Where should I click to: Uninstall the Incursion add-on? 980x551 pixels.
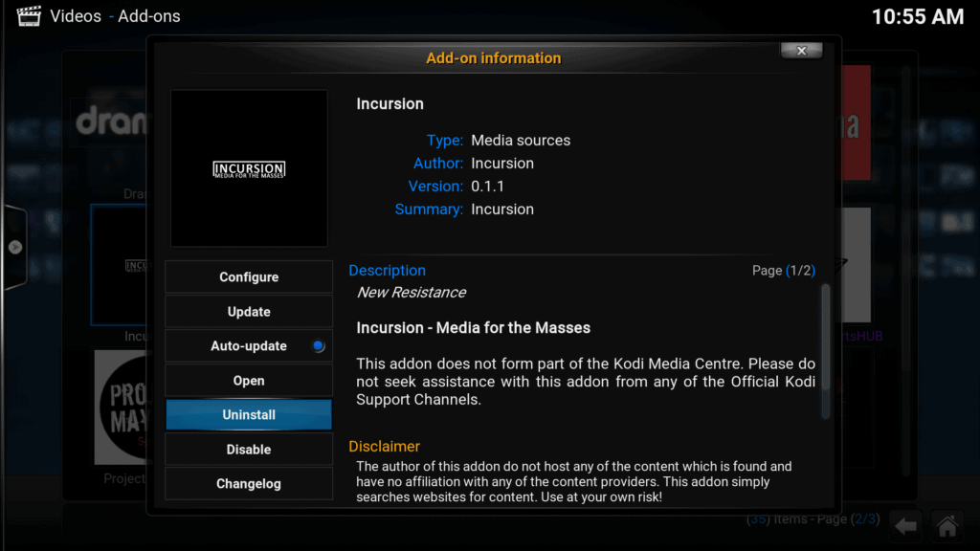(249, 415)
